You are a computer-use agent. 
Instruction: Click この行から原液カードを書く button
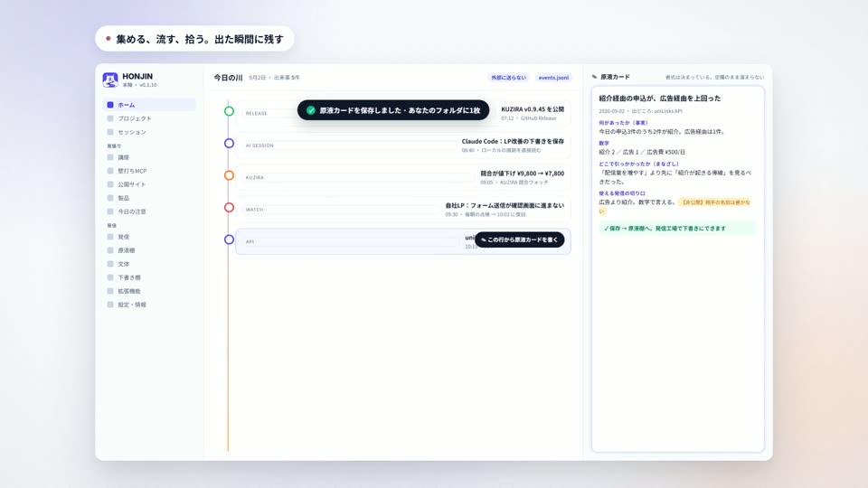(x=519, y=239)
